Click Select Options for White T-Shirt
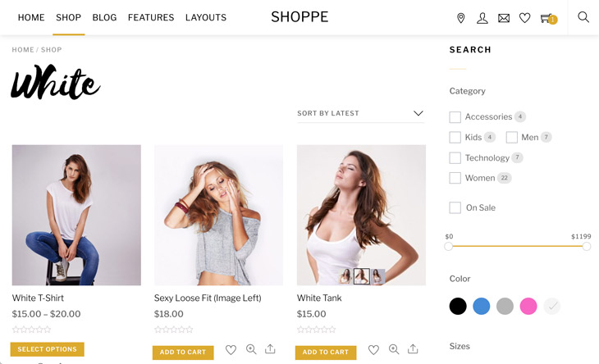 [x=47, y=349]
